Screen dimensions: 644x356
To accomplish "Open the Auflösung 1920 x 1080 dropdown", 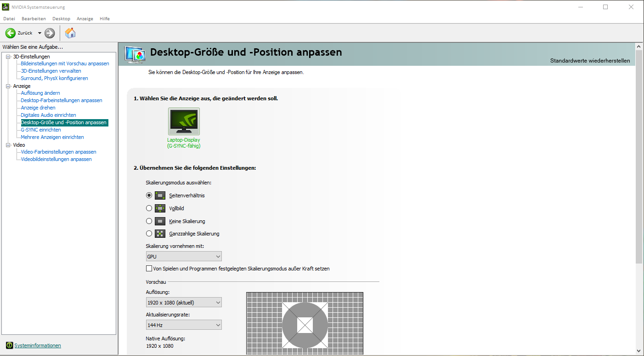I will coord(184,302).
